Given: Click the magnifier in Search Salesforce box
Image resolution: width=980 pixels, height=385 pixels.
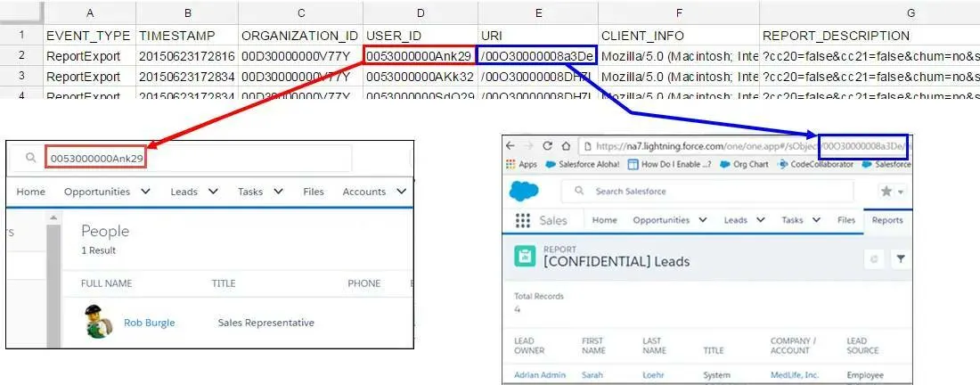Looking at the screenshot, I should coord(579,191).
